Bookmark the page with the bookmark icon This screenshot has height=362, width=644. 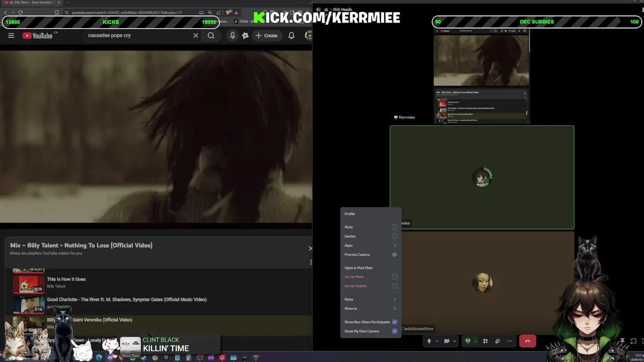pos(56,13)
